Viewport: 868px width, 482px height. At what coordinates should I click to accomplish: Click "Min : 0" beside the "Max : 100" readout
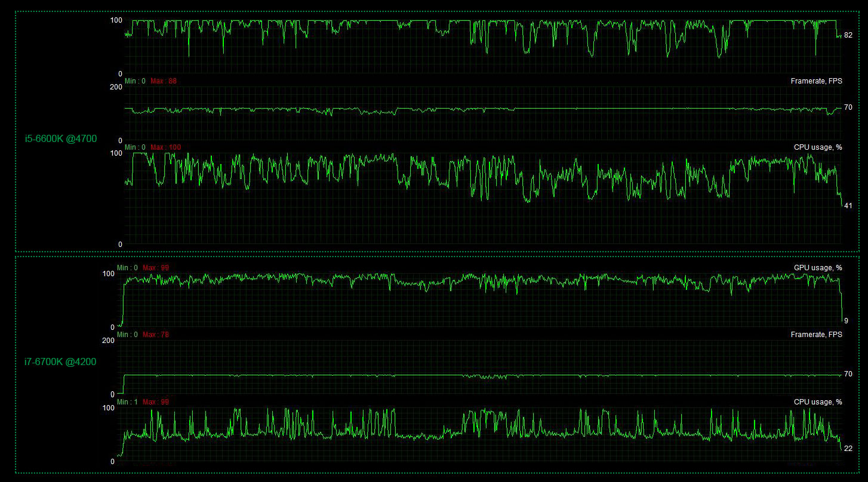135,147
